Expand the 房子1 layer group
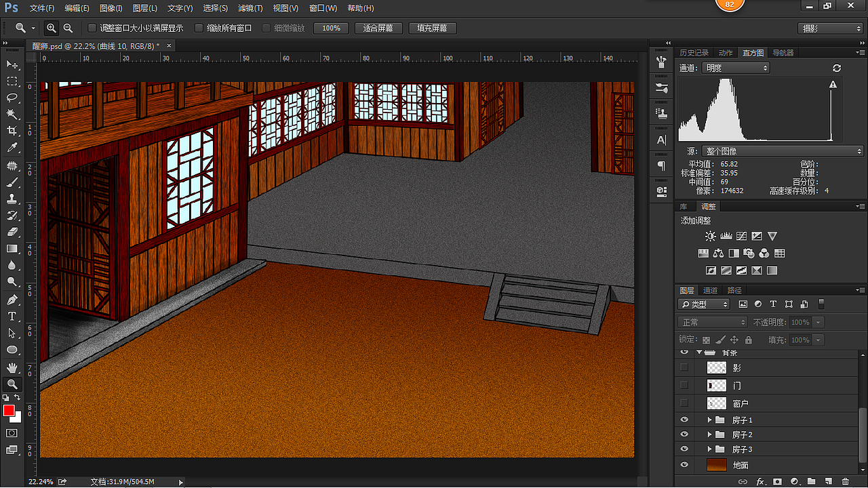 point(709,420)
